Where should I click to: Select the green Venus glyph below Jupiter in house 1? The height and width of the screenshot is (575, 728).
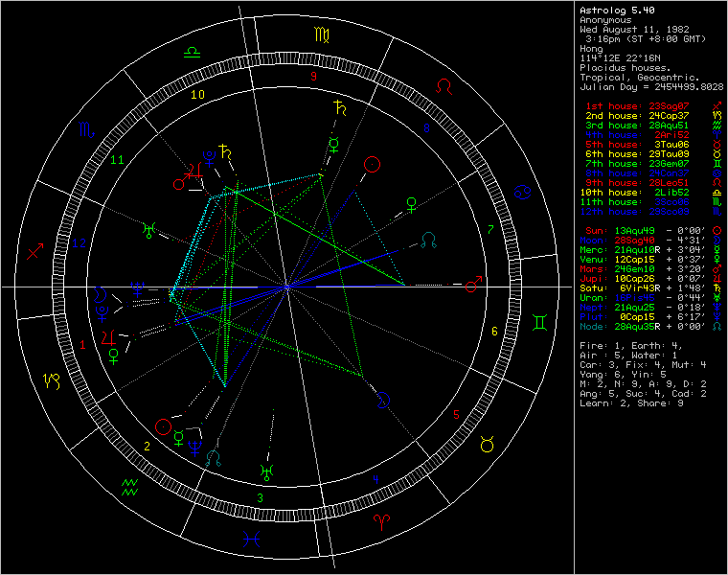coord(114,356)
